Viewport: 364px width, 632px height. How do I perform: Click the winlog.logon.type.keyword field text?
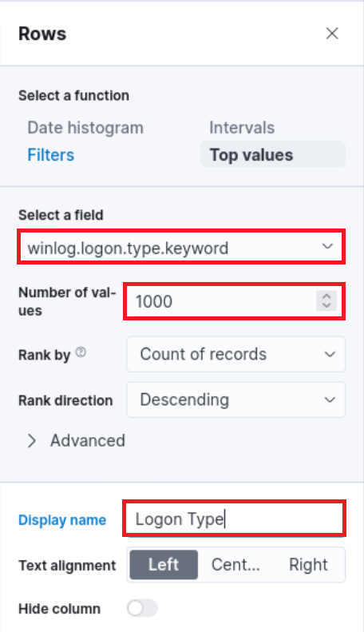[128, 248]
